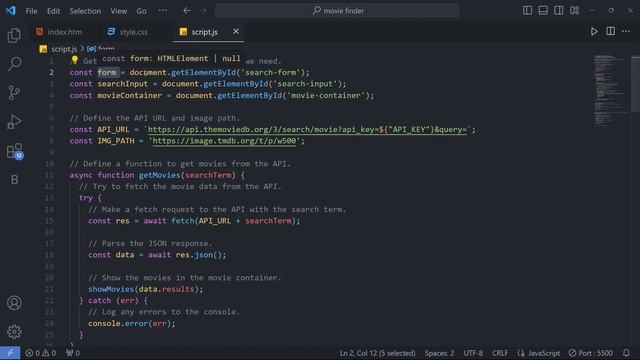Open the Source Control view
Screen dimensions: 640x360
(x=14, y=93)
